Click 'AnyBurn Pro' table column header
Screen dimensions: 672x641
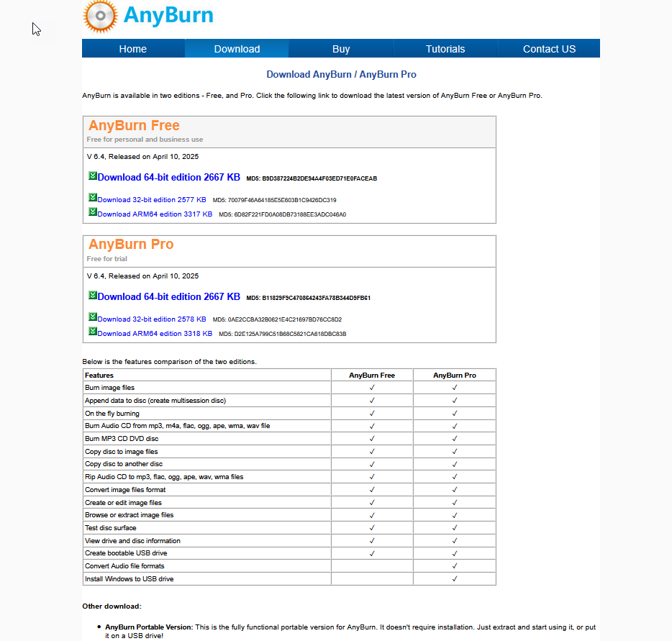pyautogui.click(x=455, y=376)
